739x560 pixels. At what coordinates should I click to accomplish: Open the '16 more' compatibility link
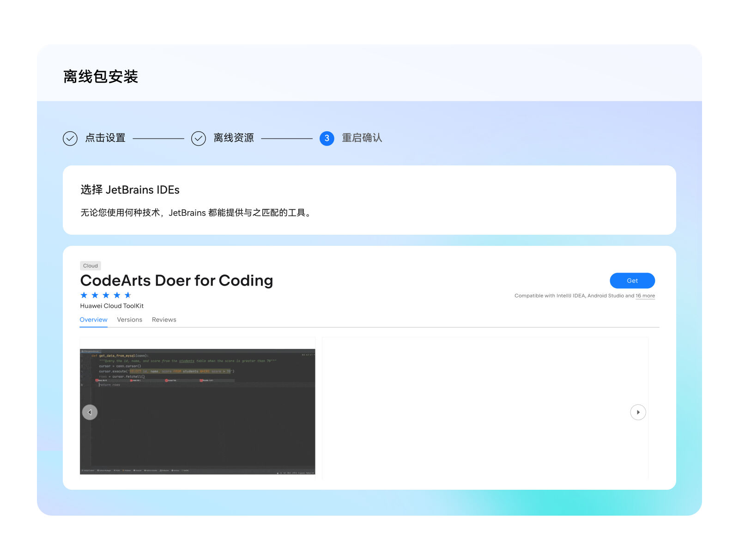(x=645, y=296)
